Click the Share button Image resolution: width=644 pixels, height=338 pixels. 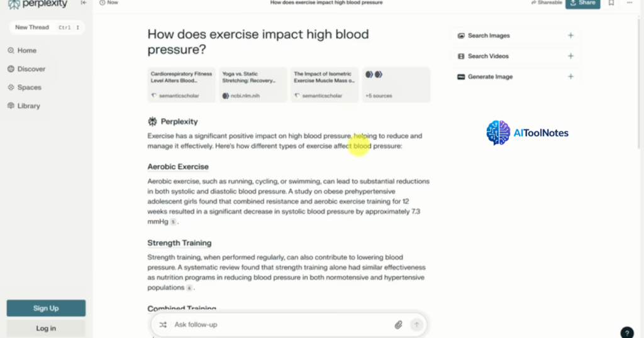pos(582,4)
